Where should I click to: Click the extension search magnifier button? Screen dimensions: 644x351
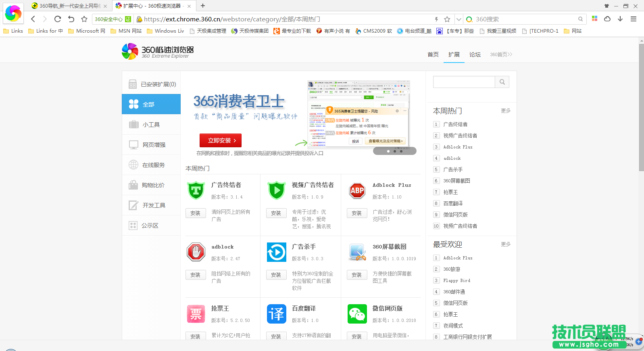click(x=502, y=82)
